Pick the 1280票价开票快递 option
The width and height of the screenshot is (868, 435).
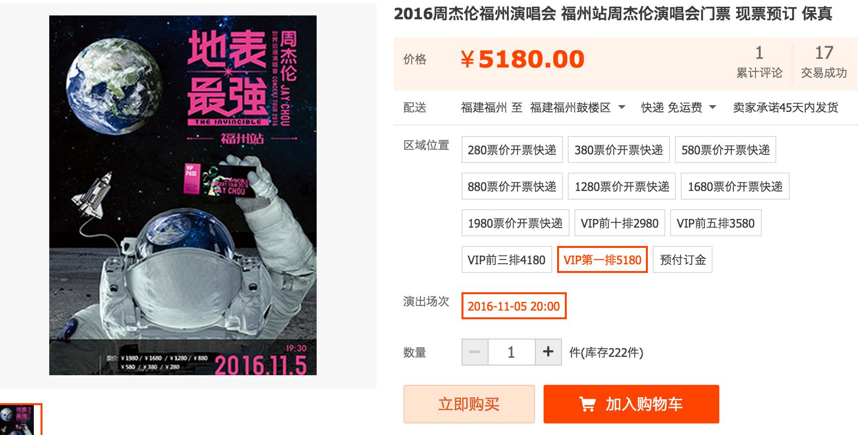(x=622, y=187)
